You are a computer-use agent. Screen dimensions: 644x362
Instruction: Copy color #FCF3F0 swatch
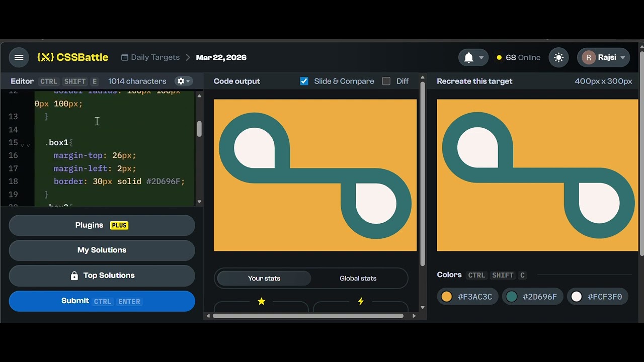pyautogui.click(x=597, y=297)
